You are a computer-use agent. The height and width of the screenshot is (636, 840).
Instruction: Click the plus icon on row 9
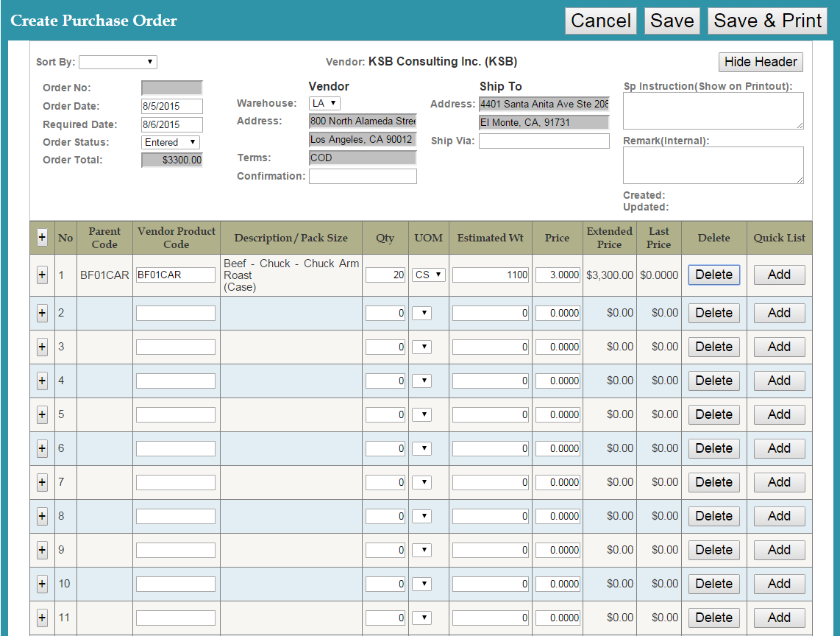[x=42, y=550]
